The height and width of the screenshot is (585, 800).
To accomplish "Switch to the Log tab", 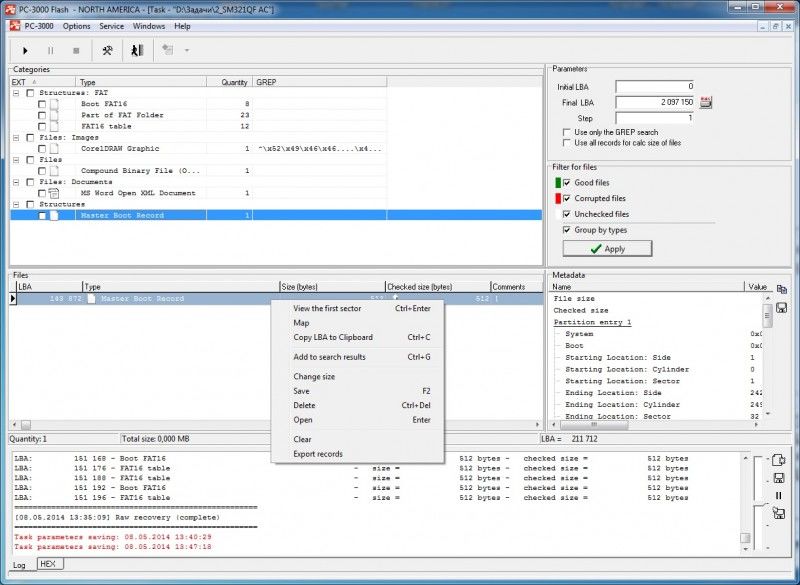I will pyautogui.click(x=19, y=565).
